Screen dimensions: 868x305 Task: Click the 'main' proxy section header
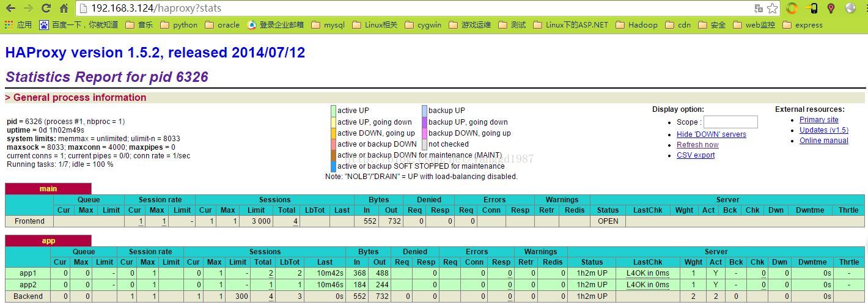point(48,189)
